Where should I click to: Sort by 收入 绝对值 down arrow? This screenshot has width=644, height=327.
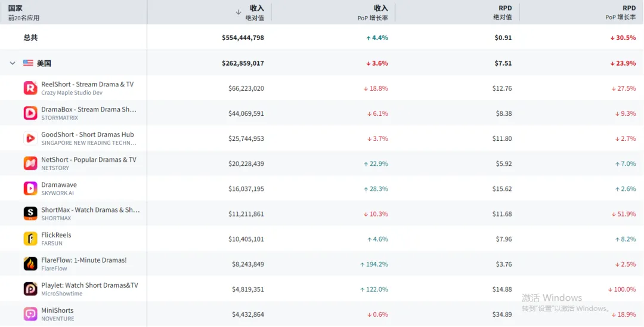(x=239, y=12)
